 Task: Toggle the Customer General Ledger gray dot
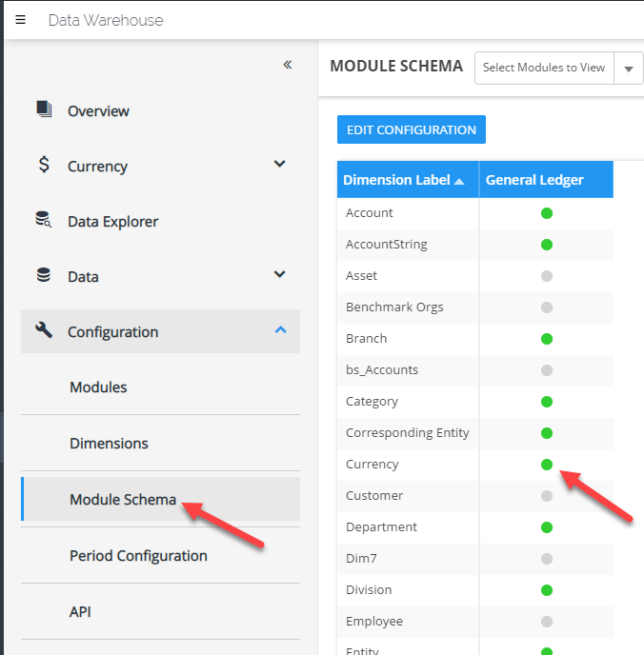[547, 496]
